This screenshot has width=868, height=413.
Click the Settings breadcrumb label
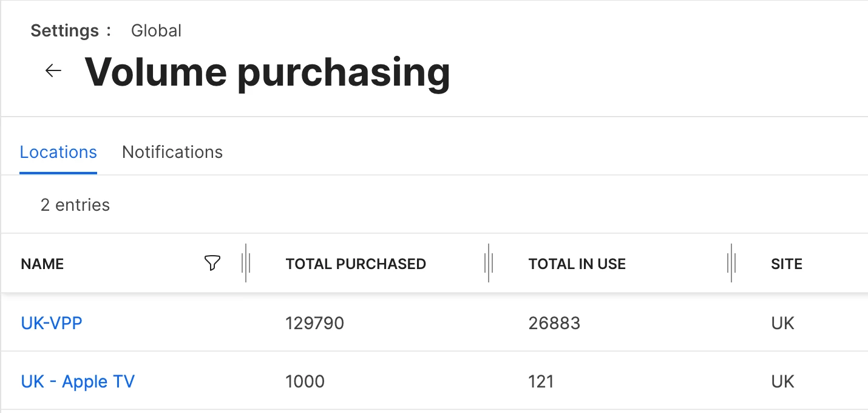click(64, 30)
